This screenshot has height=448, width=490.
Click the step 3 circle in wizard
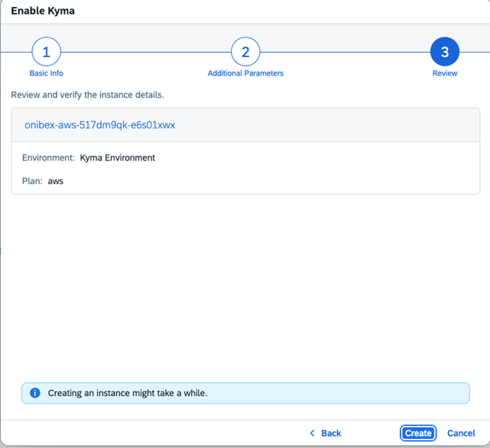point(444,53)
